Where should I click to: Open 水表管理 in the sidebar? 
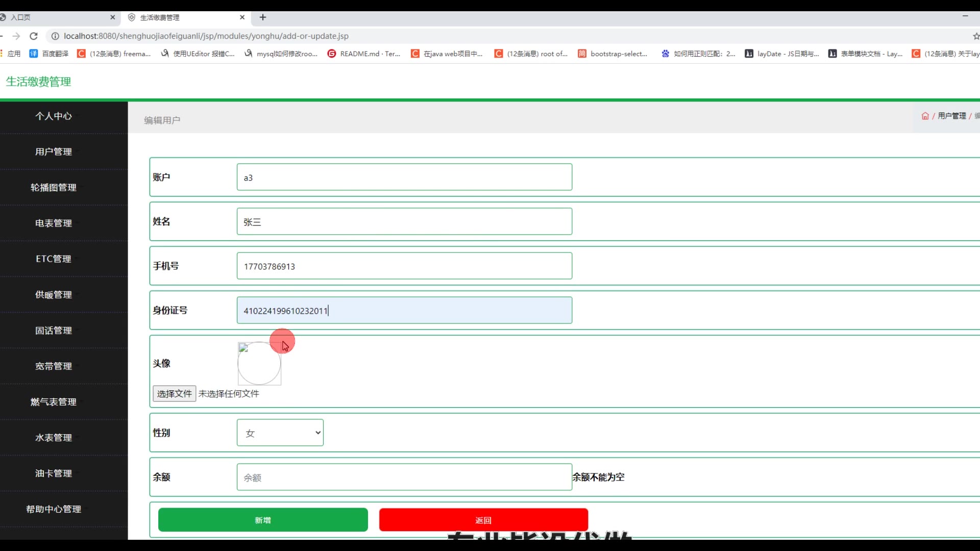click(54, 438)
